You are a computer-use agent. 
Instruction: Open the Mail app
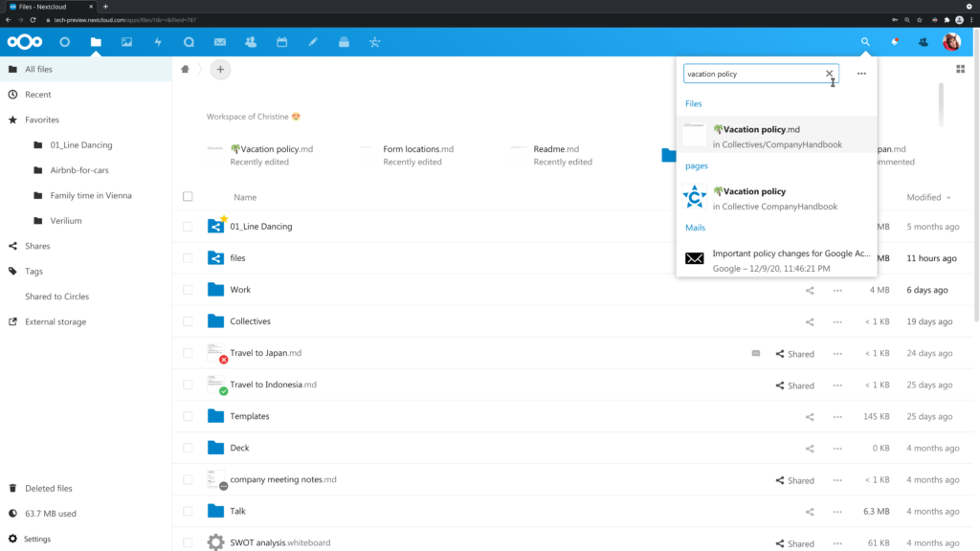[220, 42]
